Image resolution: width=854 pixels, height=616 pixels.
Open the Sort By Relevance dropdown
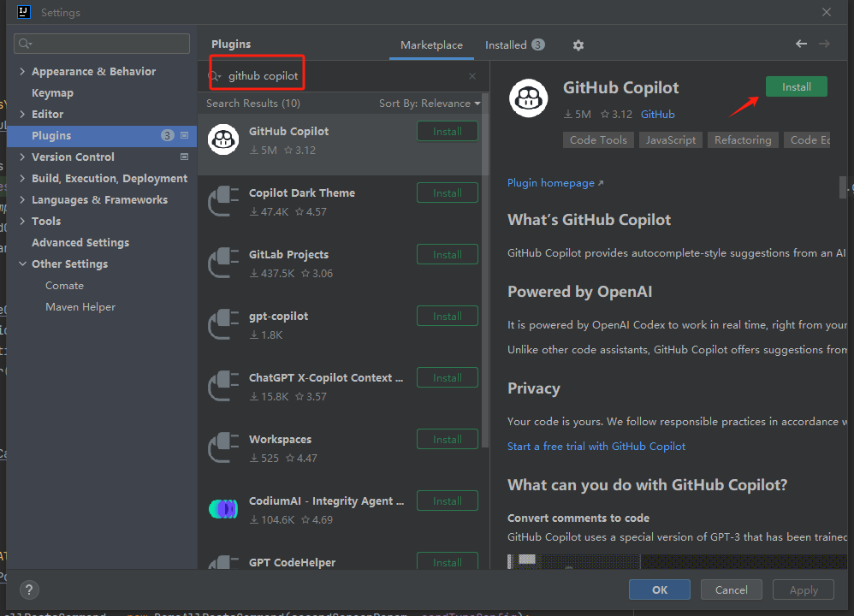430,104
